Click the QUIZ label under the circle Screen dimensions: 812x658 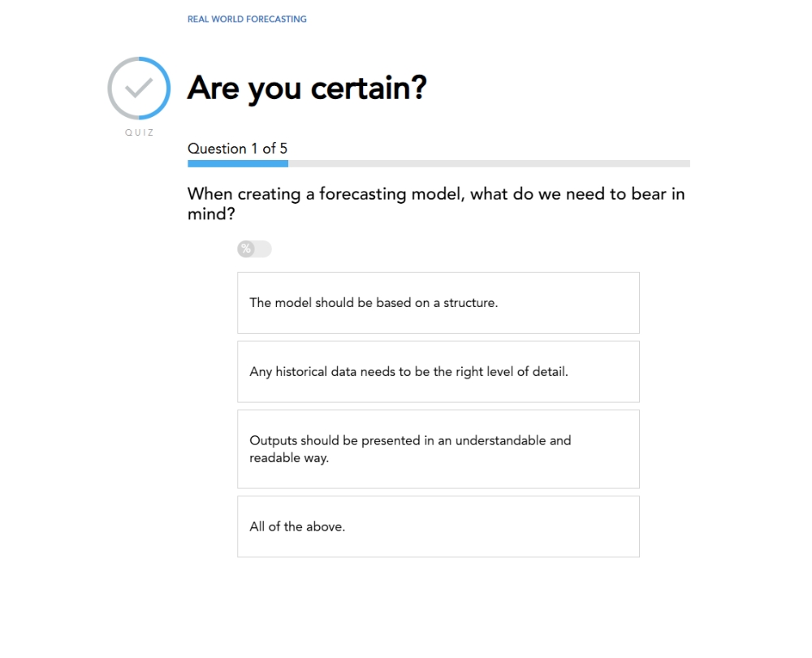pos(139,132)
